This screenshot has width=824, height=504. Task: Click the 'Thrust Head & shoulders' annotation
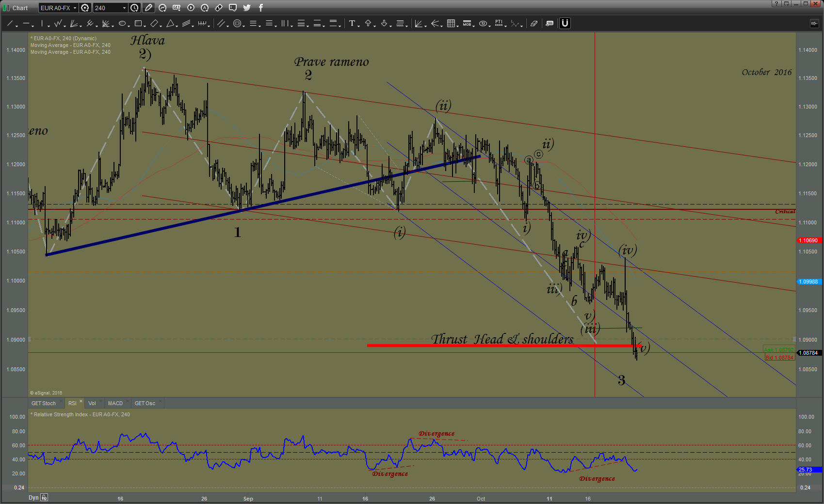pos(502,339)
